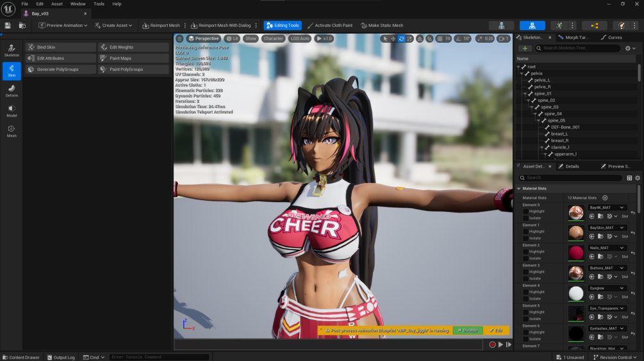Open the Eyeglow material dropdown

click(x=607, y=288)
